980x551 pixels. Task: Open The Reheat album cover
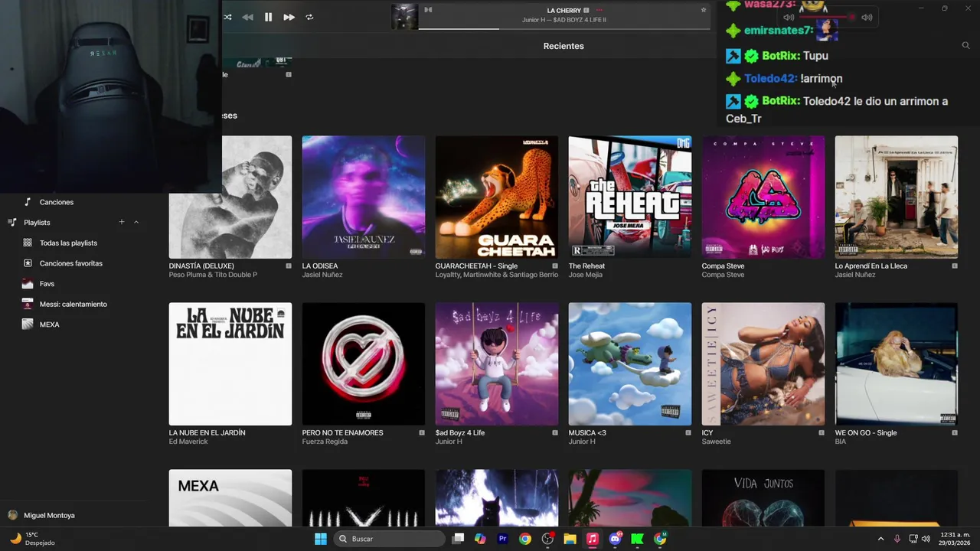(630, 197)
